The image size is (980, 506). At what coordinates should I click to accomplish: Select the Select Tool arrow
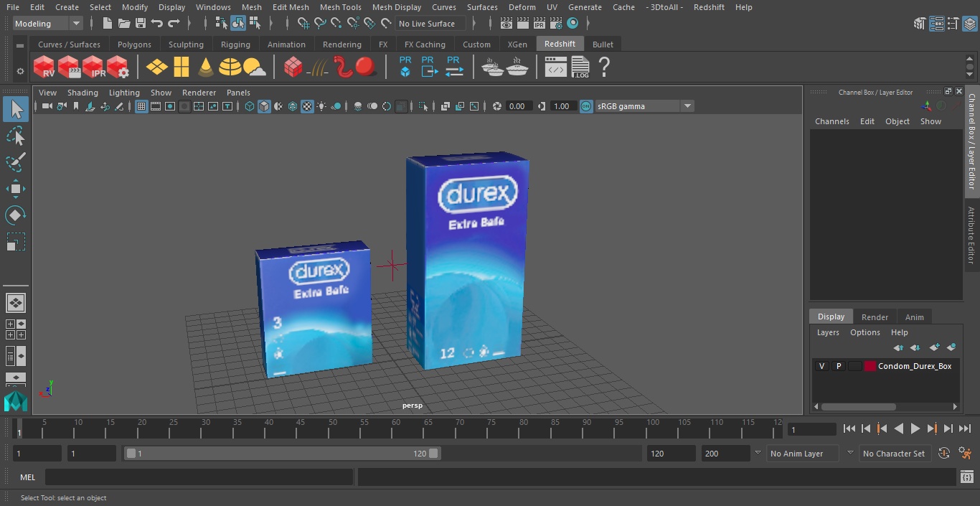point(15,109)
